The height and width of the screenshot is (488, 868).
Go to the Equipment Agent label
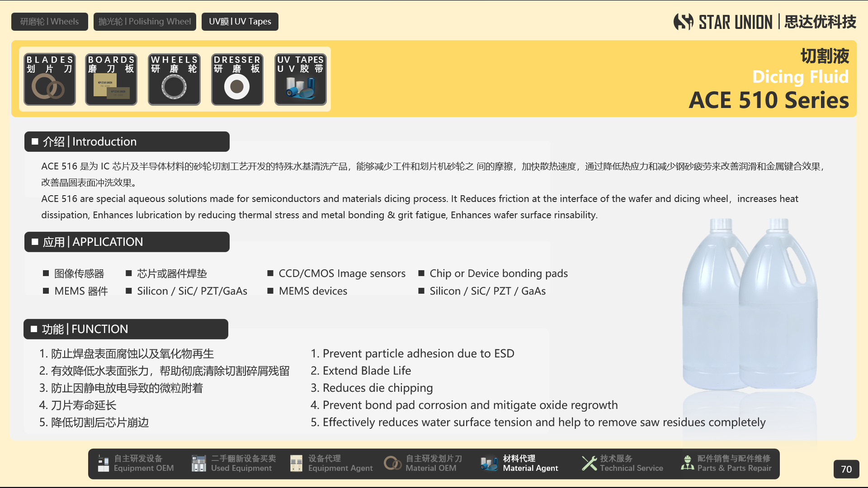click(x=340, y=464)
